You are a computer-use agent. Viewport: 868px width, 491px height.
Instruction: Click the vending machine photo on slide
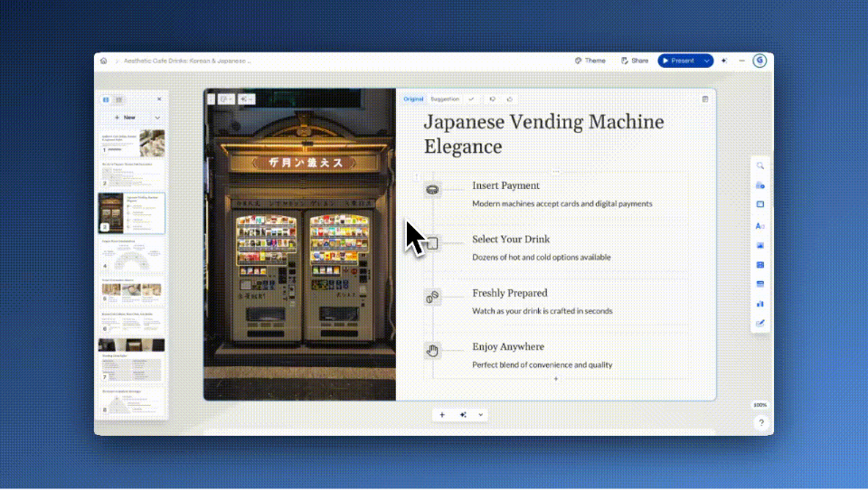299,245
